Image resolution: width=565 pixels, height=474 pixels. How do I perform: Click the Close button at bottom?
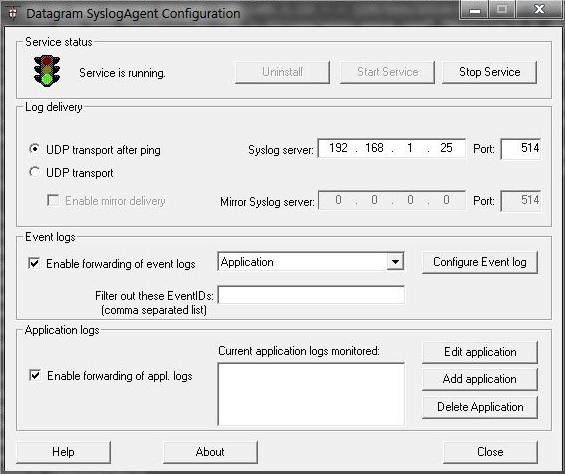point(490,452)
